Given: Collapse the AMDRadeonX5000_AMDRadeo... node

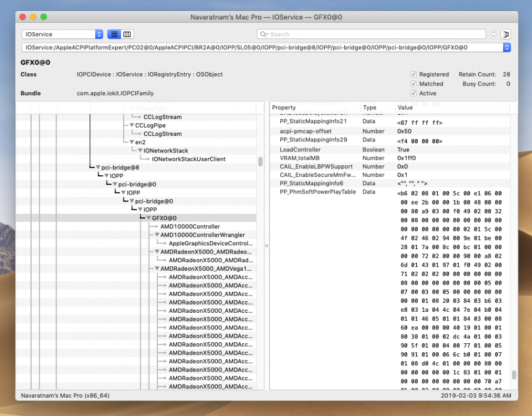Looking at the screenshot, I should (157, 252).
